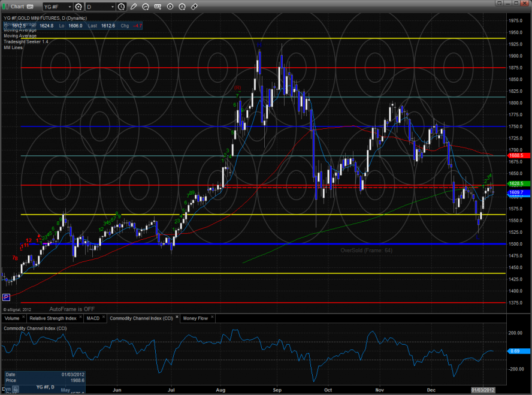Screen dimensions: 532x395
Task: Click the time template clock icon
Action: [x=122, y=7]
